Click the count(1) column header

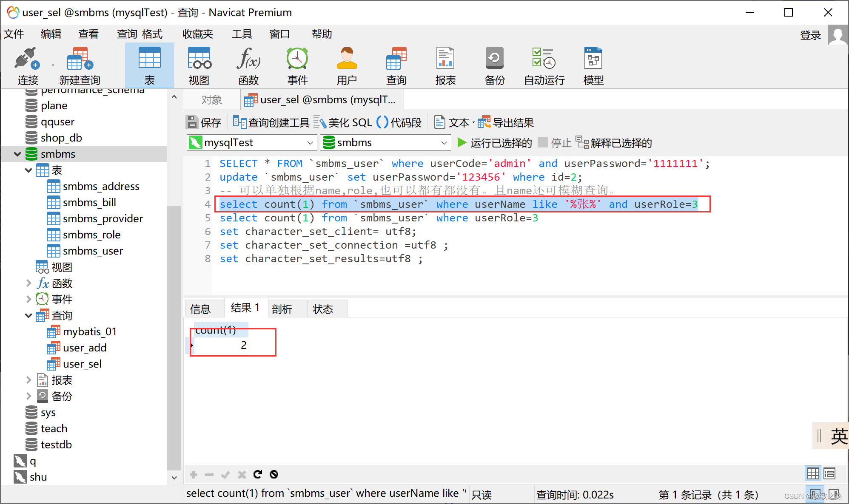pos(221,330)
